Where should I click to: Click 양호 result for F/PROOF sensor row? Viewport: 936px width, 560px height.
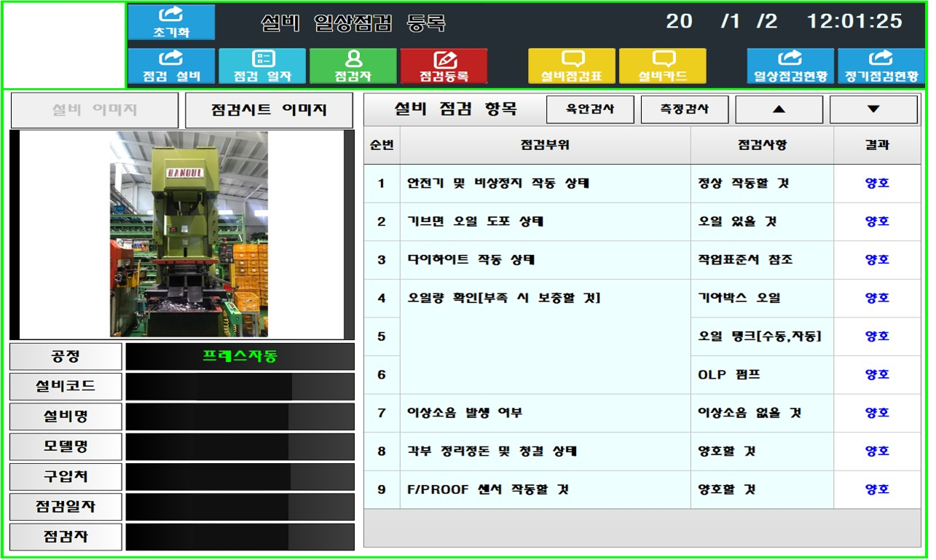click(876, 489)
